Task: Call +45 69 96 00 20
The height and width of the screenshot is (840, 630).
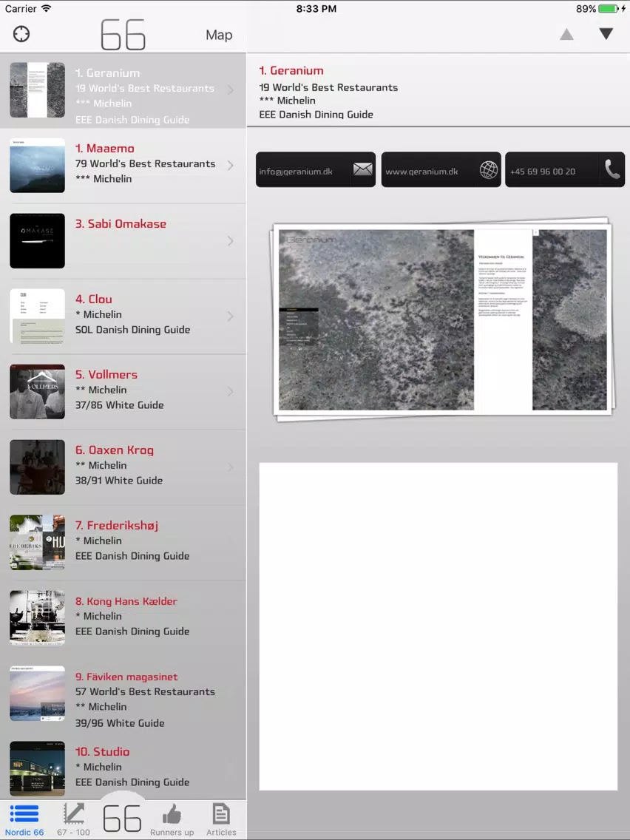Action: [565, 170]
